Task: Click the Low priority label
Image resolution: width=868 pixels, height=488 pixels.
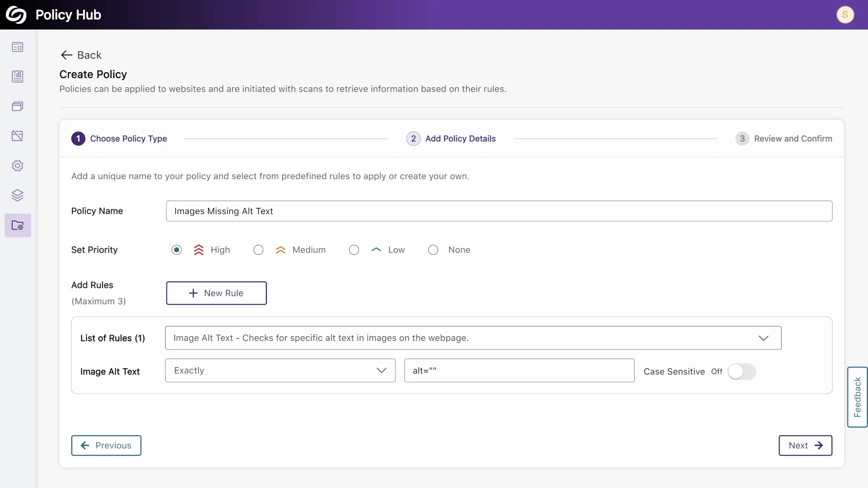Action: (x=396, y=250)
